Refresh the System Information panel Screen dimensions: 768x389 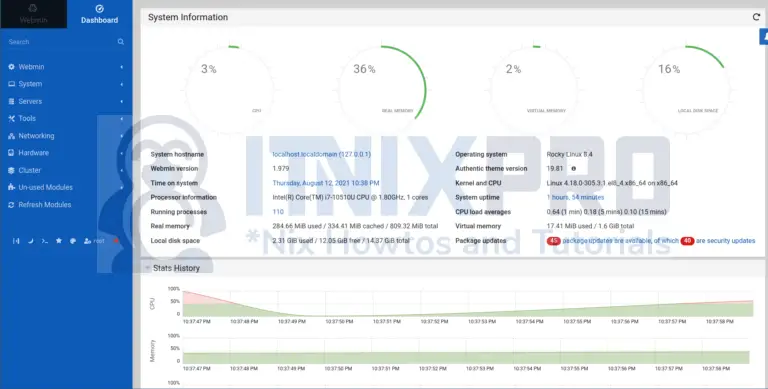756,17
